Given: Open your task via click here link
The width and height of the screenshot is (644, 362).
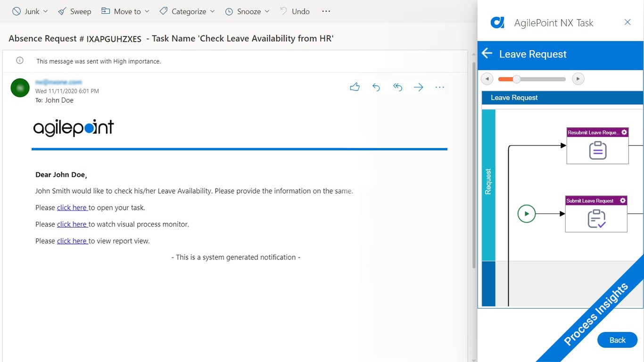Looking at the screenshot, I should tap(72, 207).
